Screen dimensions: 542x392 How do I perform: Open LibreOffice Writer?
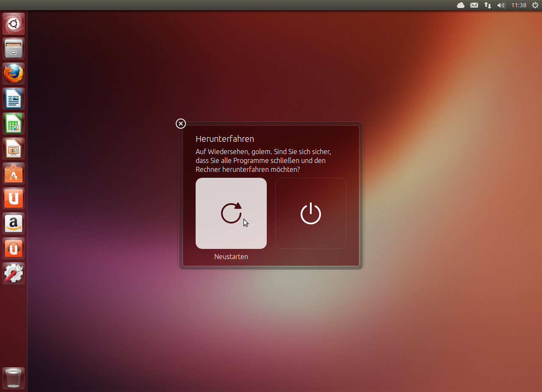(14, 99)
